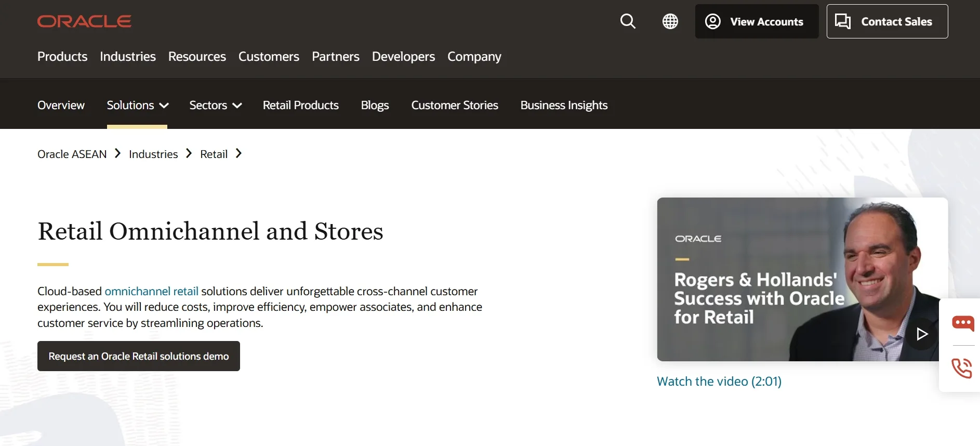Open the Customer Stories tab
Image resolution: width=980 pixels, height=446 pixels.
[455, 105]
